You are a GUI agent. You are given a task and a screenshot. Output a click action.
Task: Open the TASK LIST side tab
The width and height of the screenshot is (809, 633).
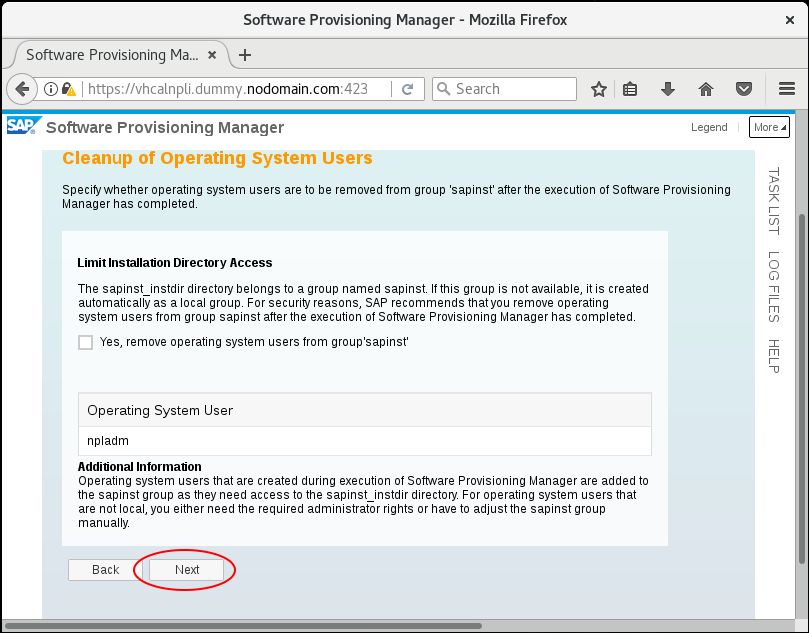tap(773, 201)
